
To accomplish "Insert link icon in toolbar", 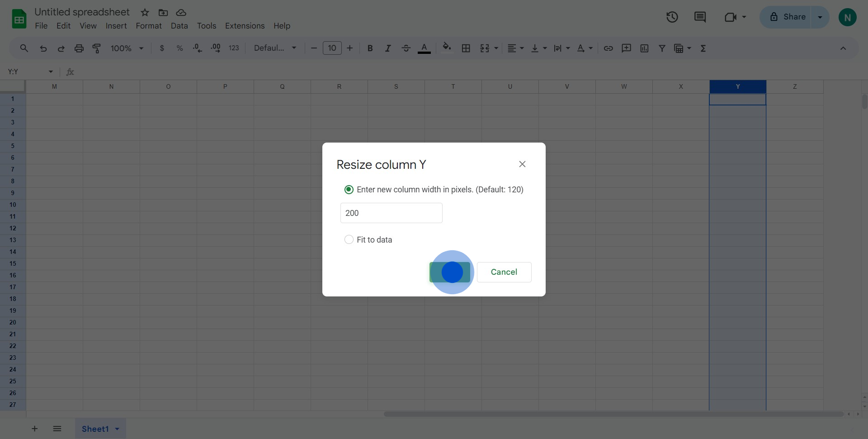I will tap(609, 48).
